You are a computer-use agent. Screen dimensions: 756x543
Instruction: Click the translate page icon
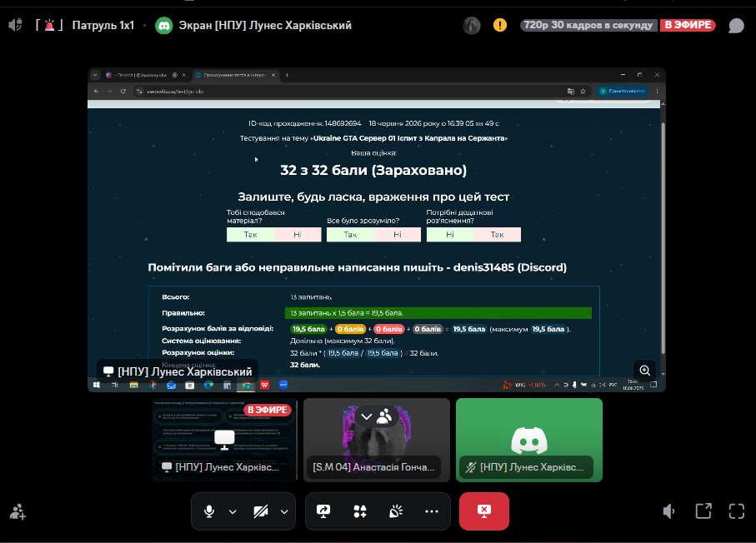point(571,91)
